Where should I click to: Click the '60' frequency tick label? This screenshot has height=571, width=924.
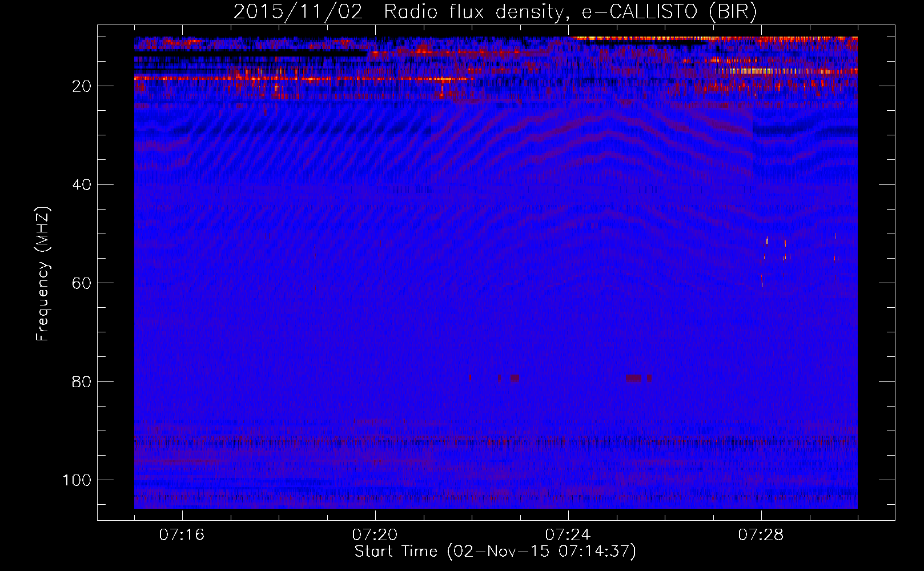(x=82, y=283)
